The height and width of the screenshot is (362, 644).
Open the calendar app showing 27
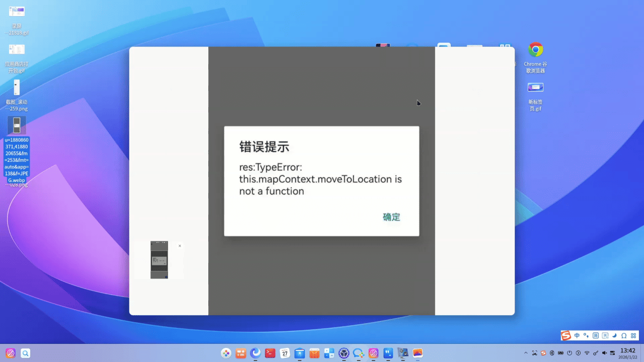(x=285, y=353)
